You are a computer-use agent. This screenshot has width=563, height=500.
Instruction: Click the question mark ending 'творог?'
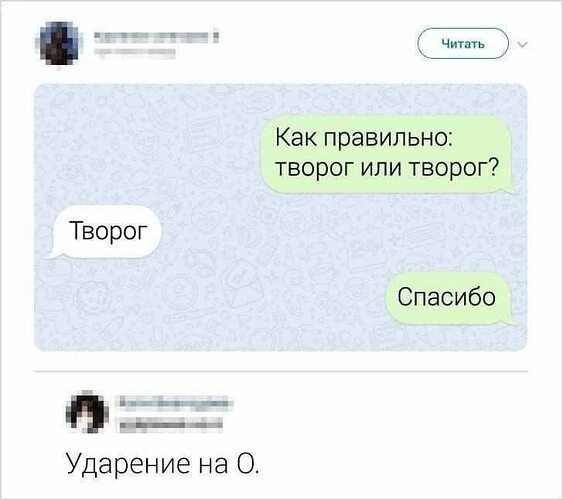493,168
